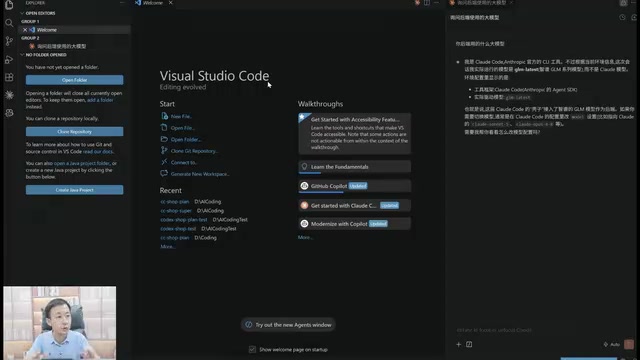Click the Connect to remote icon
The image size is (640, 360).
[164, 162]
